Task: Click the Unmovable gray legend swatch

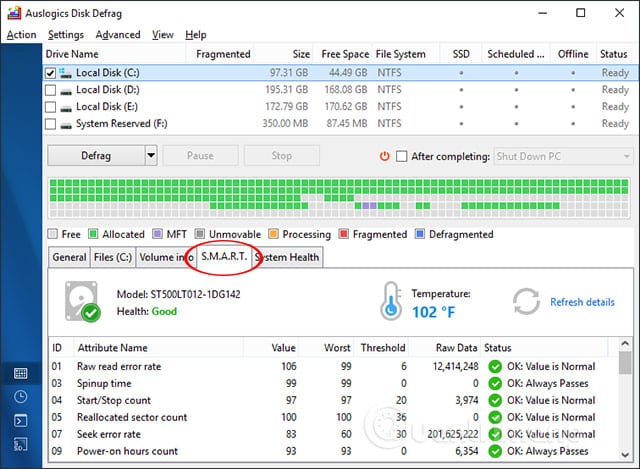Action: [x=200, y=234]
